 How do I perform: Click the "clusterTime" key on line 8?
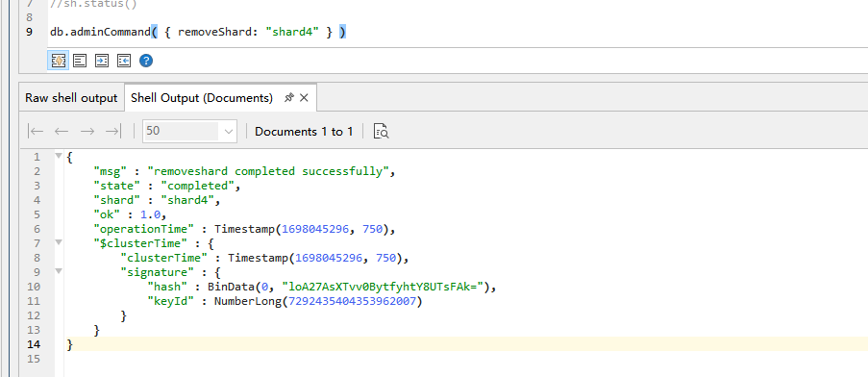coord(164,258)
